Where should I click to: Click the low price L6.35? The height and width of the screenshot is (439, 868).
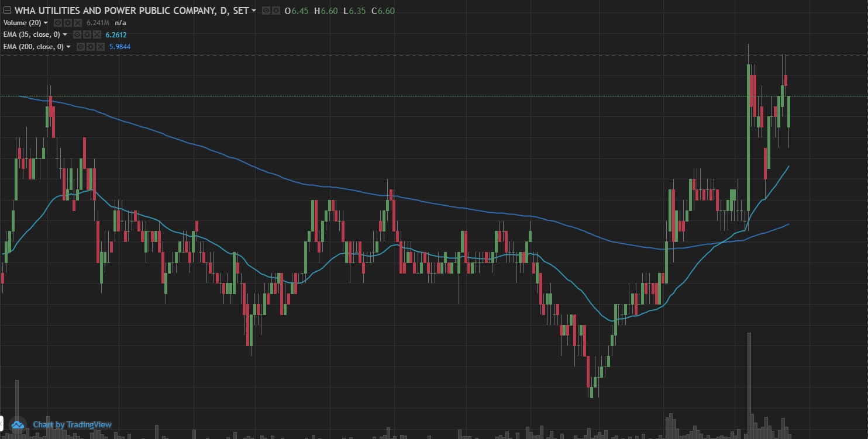pyautogui.click(x=355, y=11)
